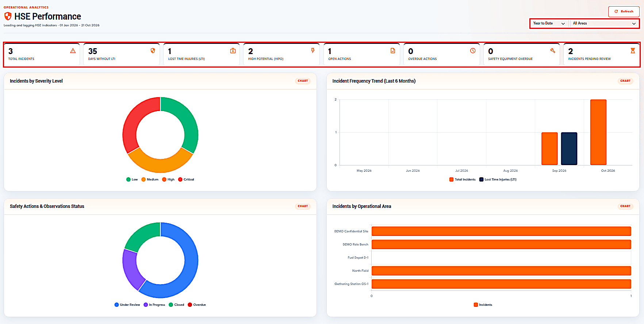Screen dimensions: 644x324
Task: Toggle the Under Review legend item
Action: [x=127, y=305]
